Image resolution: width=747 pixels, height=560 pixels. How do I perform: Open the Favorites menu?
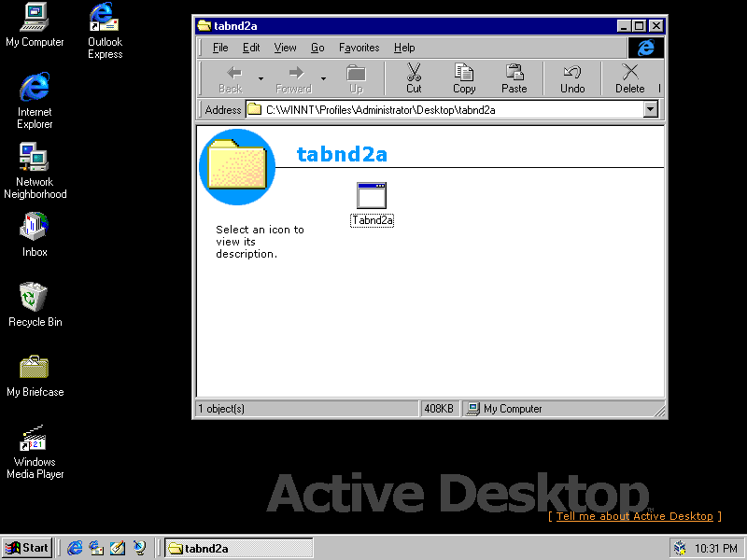(x=359, y=48)
